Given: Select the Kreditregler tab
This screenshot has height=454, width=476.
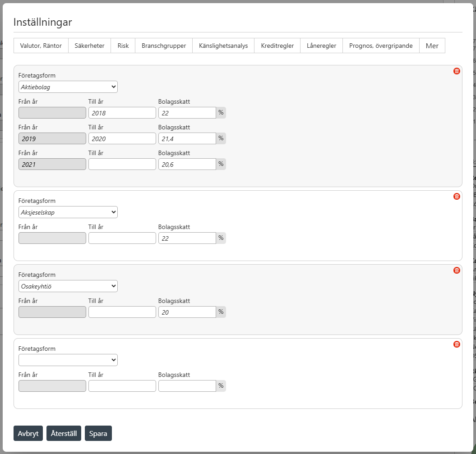Looking at the screenshot, I should [277, 46].
